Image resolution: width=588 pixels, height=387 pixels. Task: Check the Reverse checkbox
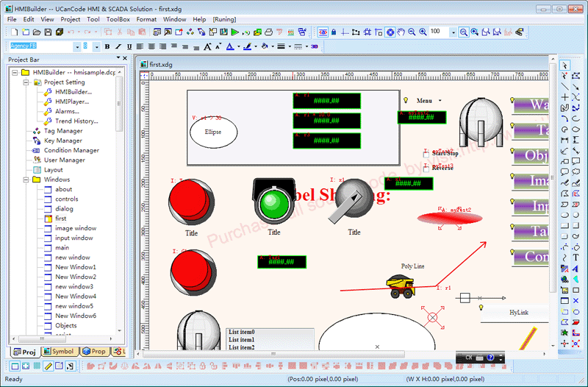426,167
